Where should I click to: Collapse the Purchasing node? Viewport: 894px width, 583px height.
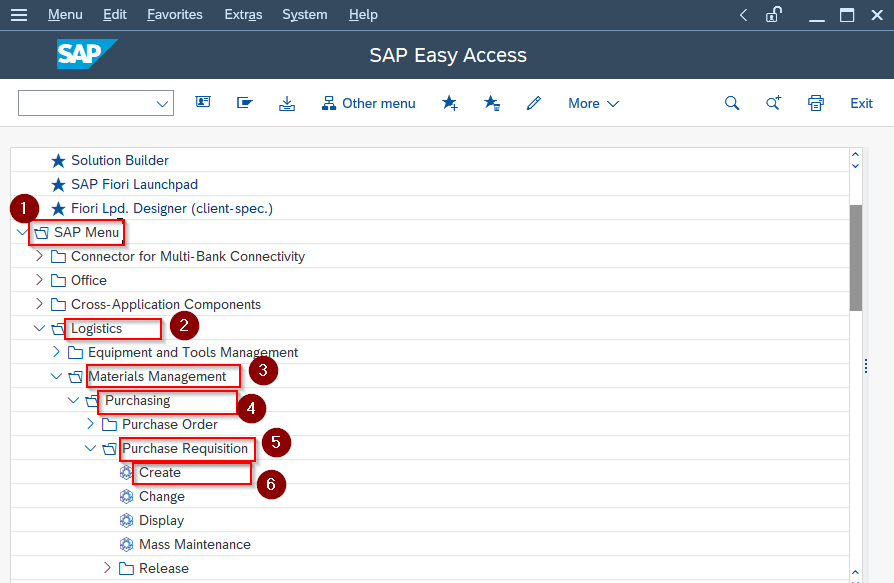click(x=73, y=399)
